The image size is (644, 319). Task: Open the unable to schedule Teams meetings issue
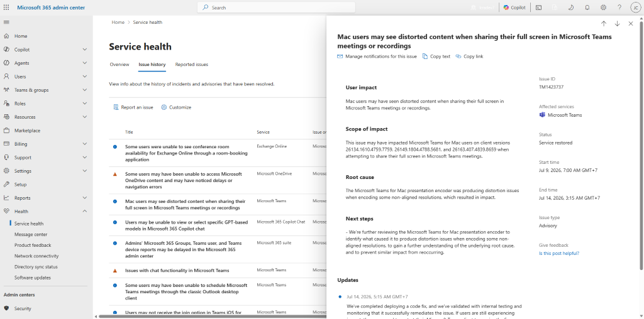[186, 291]
